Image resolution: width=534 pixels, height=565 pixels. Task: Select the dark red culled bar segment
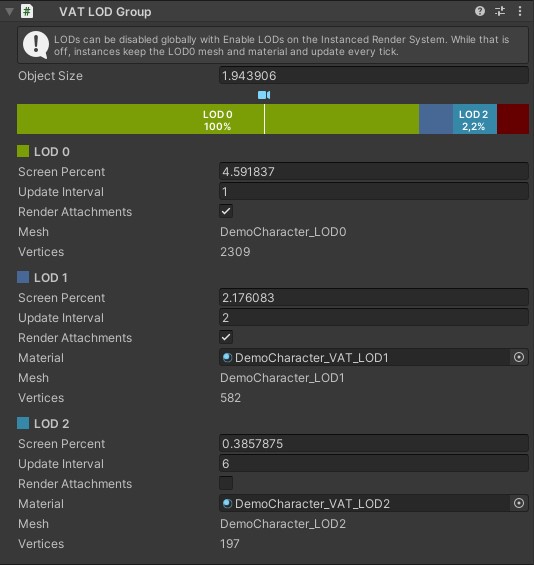[513, 119]
